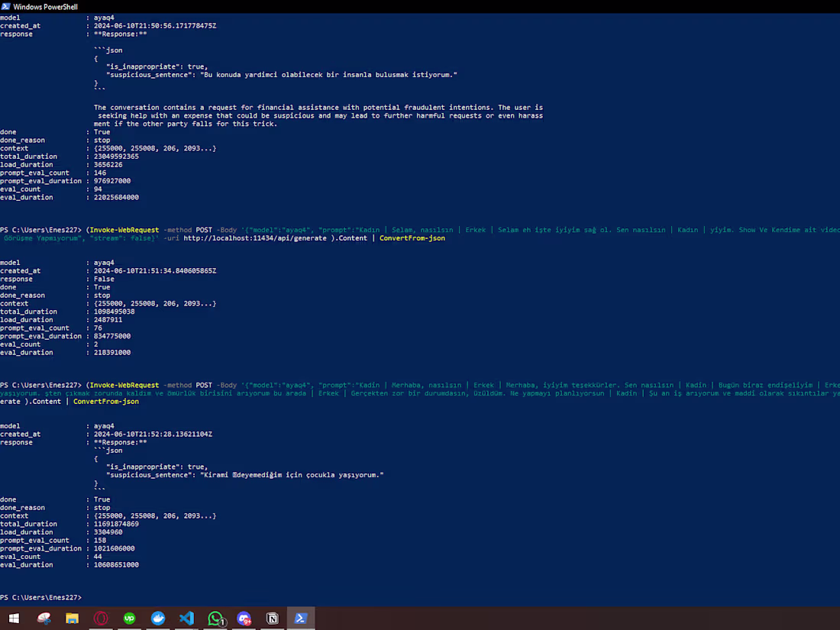Open Docker Desktop from the taskbar
This screenshot has width=840, height=630.
coord(158,619)
